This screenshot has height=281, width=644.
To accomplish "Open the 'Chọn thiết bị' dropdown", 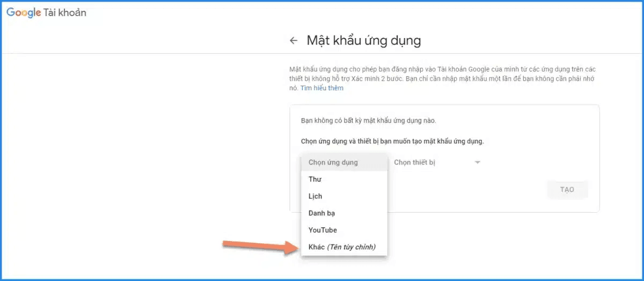I will [437, 162].
